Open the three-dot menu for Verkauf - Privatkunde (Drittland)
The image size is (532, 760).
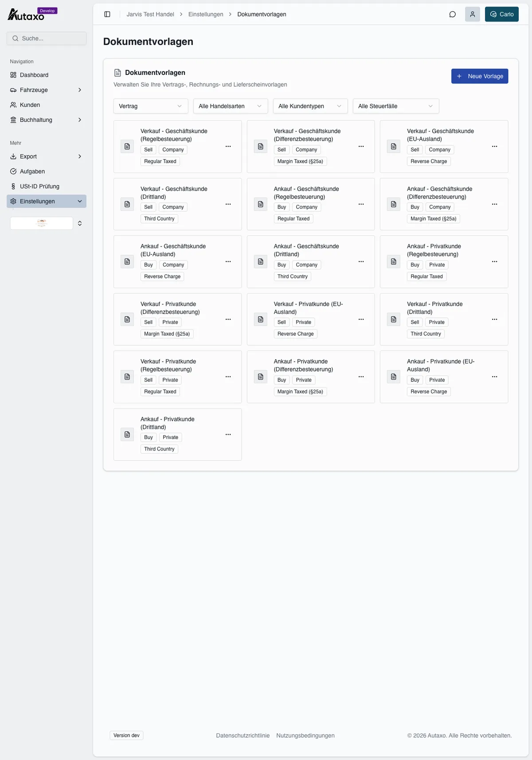tap(494, 319)
